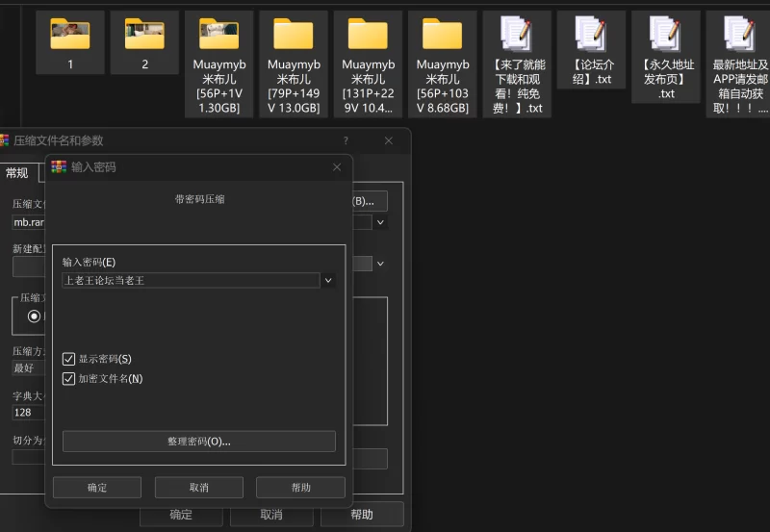Expand the profile dropdown arrow behind password dialog
The width and height of the screenshot is (770, 532).
pos(380,264)
